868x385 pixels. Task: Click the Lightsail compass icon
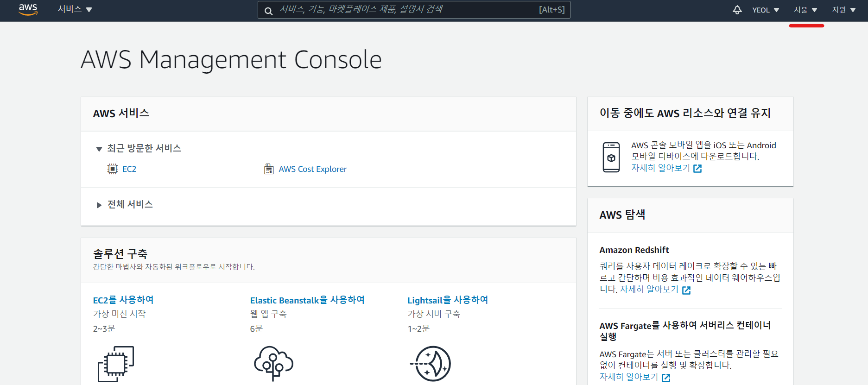point(431,364)
